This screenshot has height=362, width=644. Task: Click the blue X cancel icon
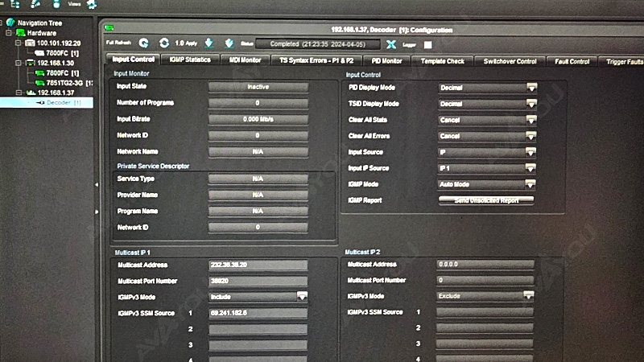pos(391,44)
